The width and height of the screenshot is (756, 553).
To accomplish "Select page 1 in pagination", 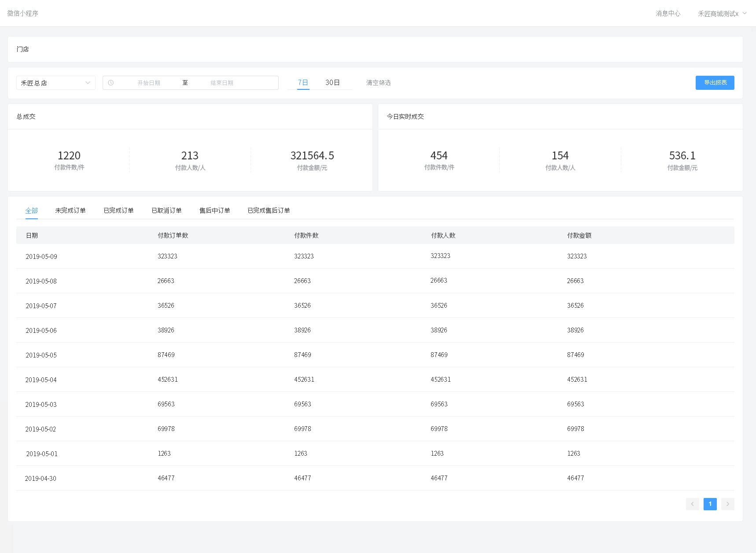I will pos(710,504).
